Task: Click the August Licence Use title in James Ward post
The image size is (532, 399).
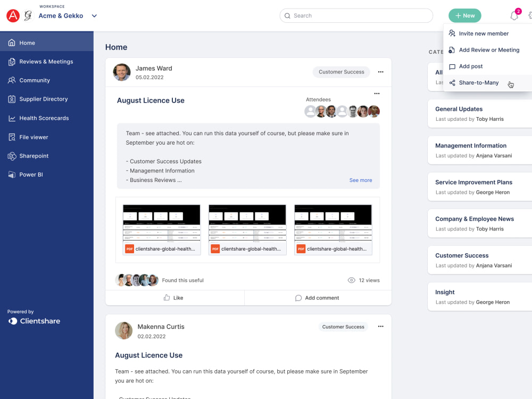Action: click(x=151, y=101)
